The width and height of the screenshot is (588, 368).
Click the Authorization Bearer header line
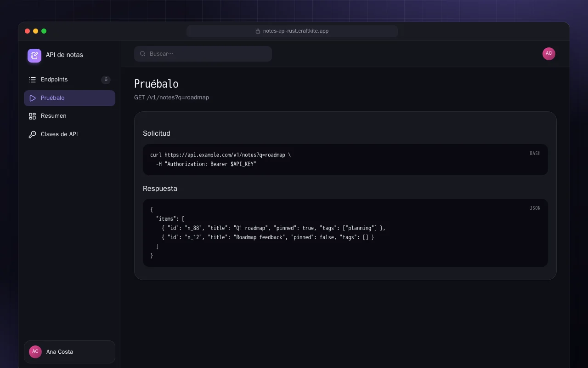tap(206, 164)
